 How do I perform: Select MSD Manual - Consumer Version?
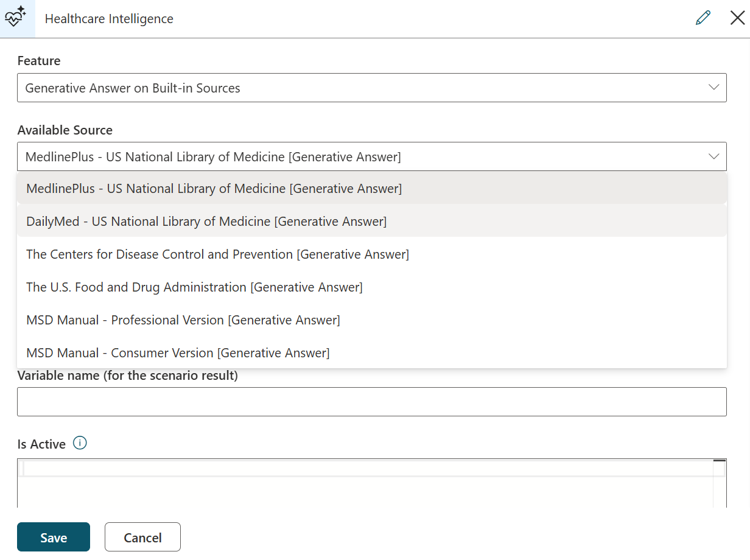(x=177, y=353)
